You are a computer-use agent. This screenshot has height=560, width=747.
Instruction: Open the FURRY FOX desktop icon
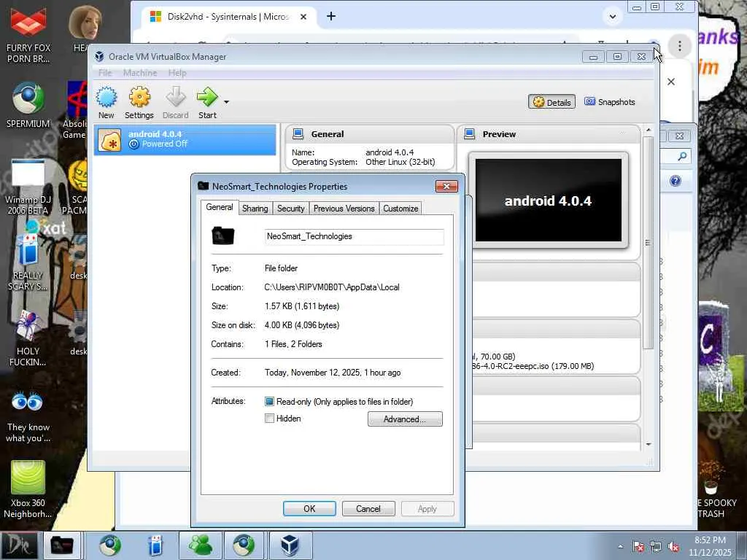pyautogui.click(x=28, y=34)
